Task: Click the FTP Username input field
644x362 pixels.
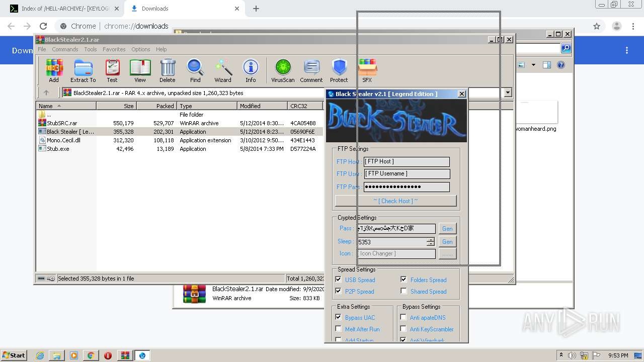Action: 407,174
